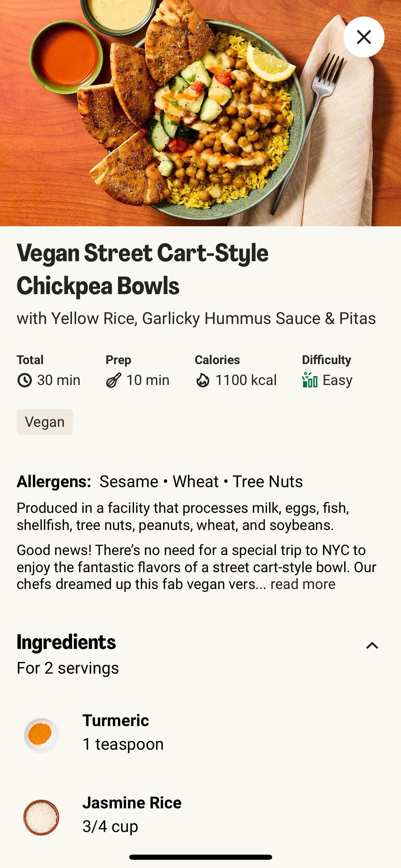This screenshot has height=868, width=401.
Task: Tap the Allergens label
Action: click(x=54, y=482)
